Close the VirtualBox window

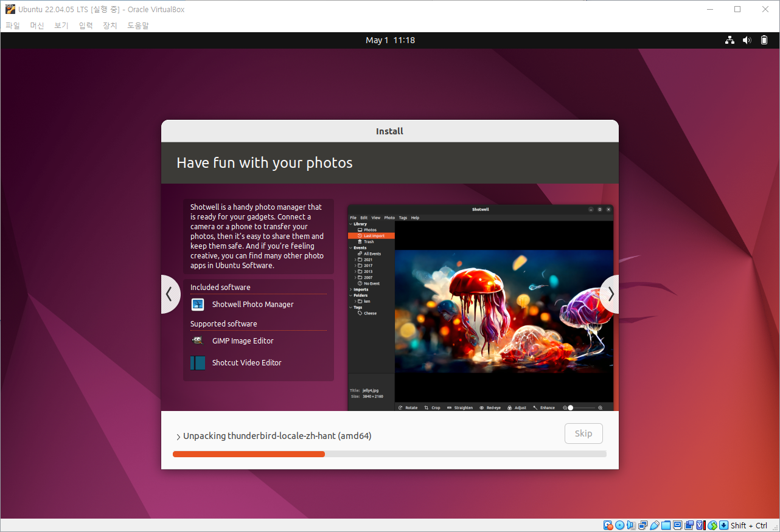(x=765, y=9)
